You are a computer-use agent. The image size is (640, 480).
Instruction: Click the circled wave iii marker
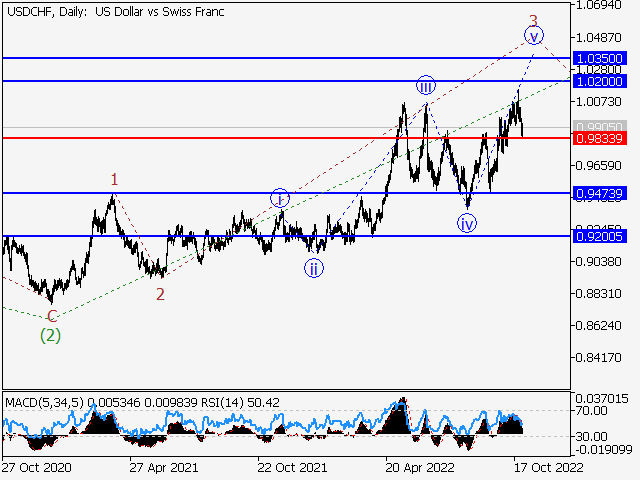[x=426, y=86]
